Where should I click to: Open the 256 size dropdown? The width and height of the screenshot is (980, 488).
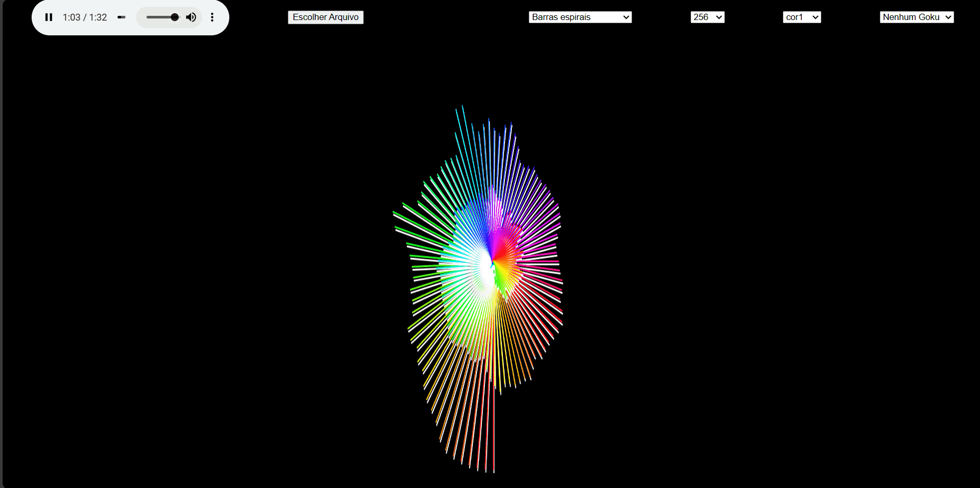[x=707, y=17]
